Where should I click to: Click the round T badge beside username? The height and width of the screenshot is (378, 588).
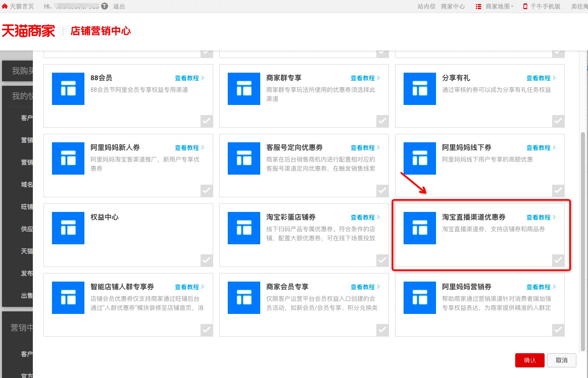(x=105, y=6)
